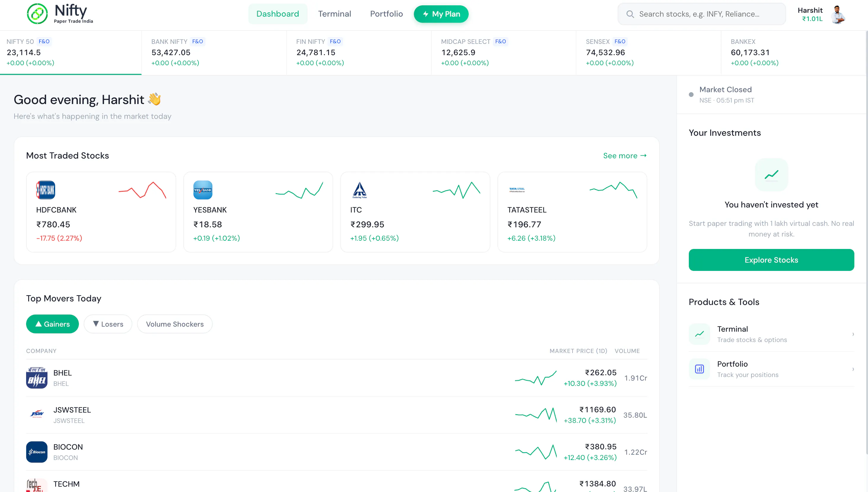
Task: Click the Explore Stocks button
Action: (x=771, y=260)
